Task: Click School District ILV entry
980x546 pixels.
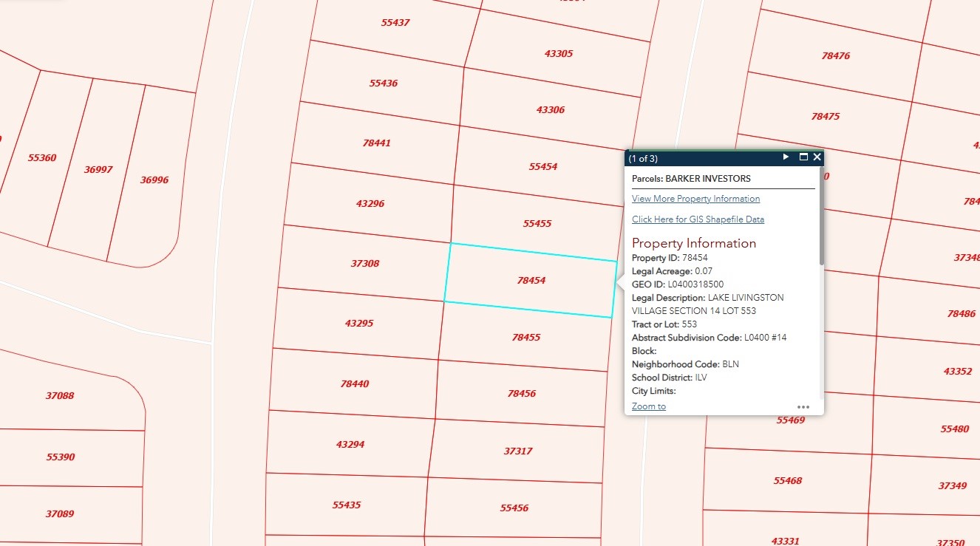Action: 670,378
